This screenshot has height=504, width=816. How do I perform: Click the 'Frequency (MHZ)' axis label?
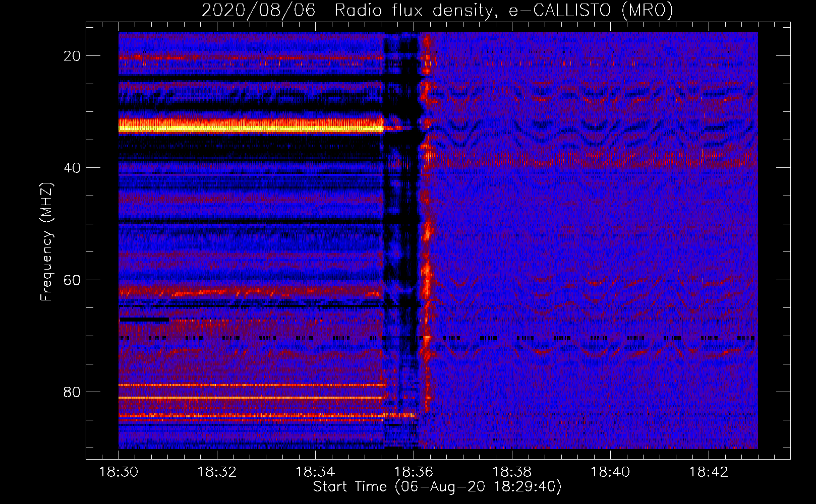46,242
